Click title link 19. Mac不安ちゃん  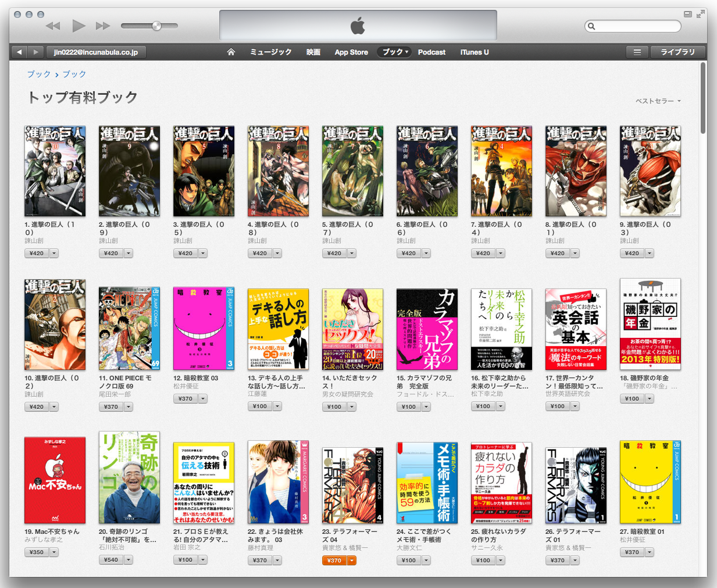click(52, 532)
